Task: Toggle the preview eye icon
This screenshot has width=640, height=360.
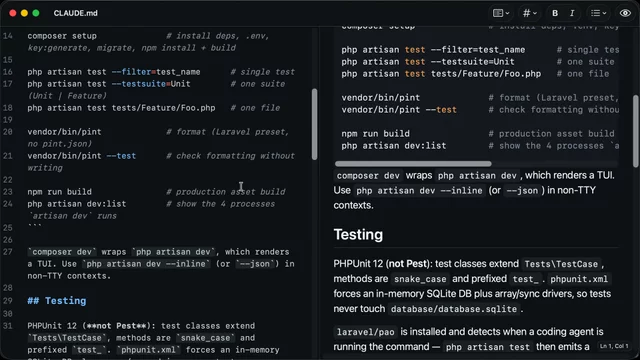Action: [625, 13]
